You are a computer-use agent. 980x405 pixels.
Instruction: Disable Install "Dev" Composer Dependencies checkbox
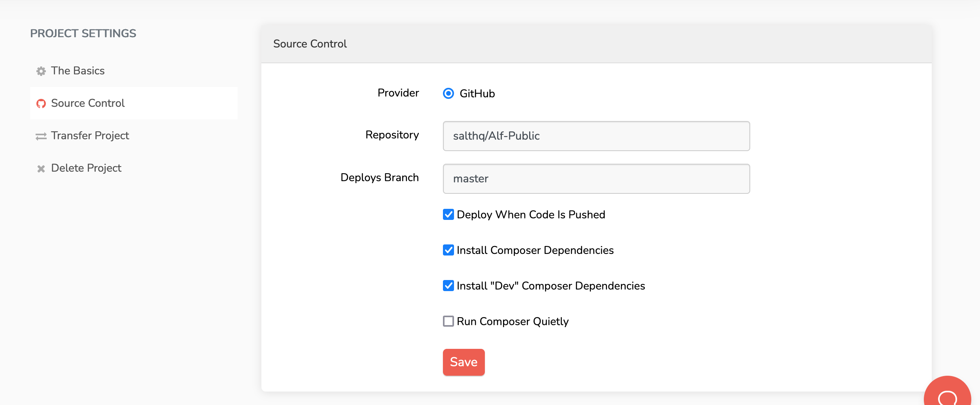(448, 286)
